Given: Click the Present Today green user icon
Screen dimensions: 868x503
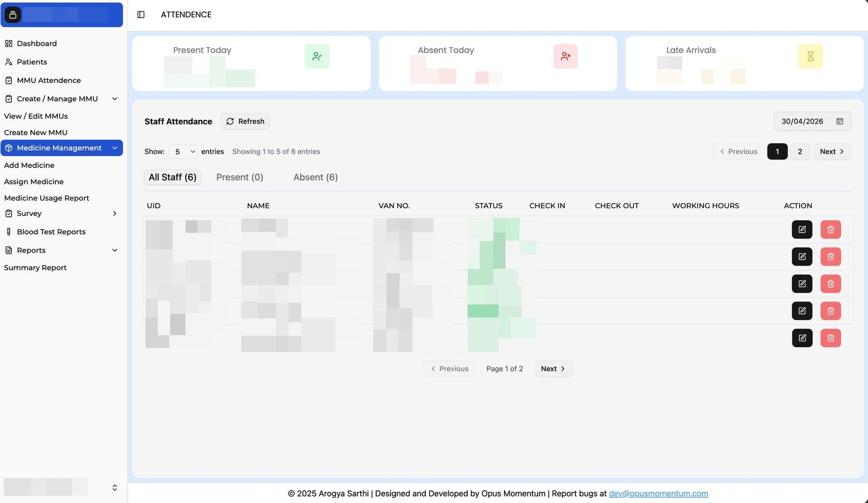Looking at the screenshot, I should point(317,56).
